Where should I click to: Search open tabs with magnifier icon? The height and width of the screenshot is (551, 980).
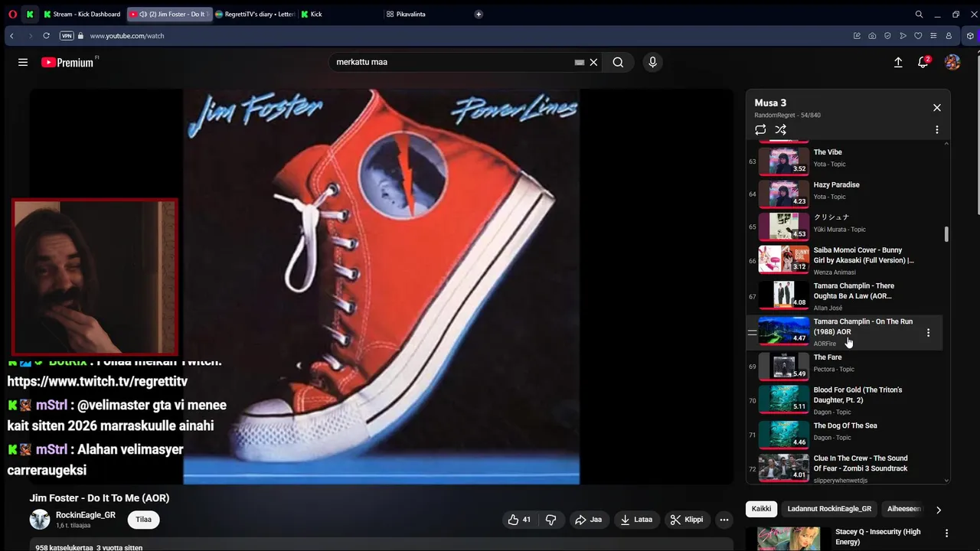pyautogui.click(x=919, y=14)
